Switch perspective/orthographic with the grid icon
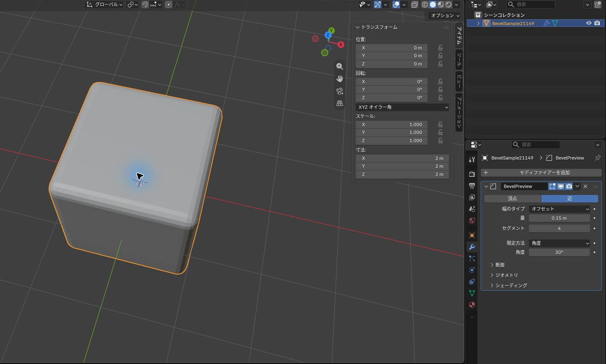The image size is (606, 364). (340, 103)
